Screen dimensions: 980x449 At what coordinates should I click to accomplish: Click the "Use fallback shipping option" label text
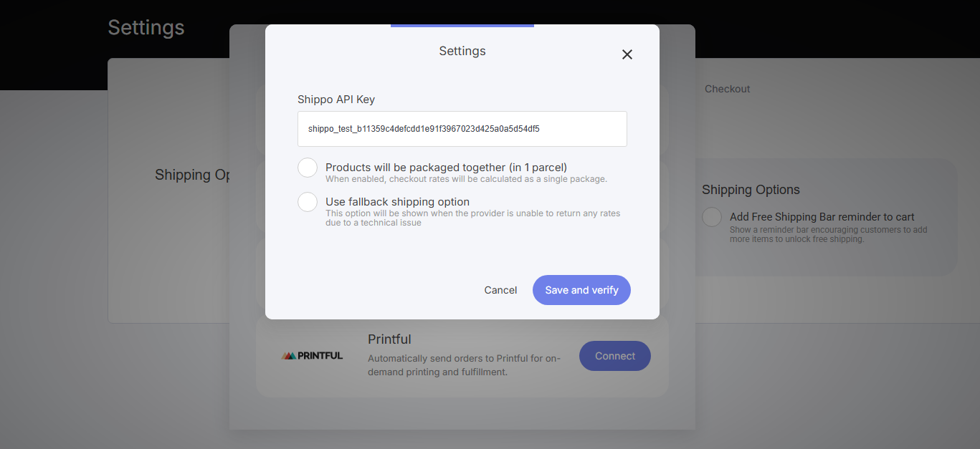(397, 202)
